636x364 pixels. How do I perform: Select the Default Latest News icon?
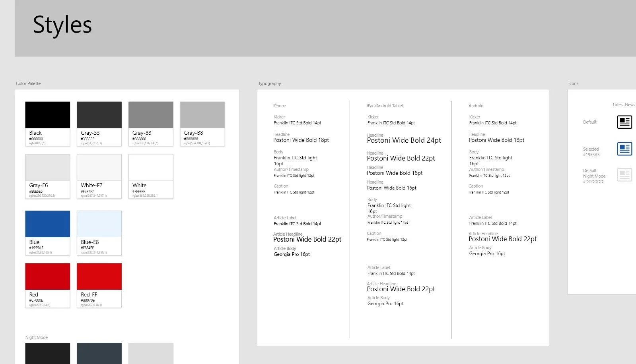coord(624,122)
